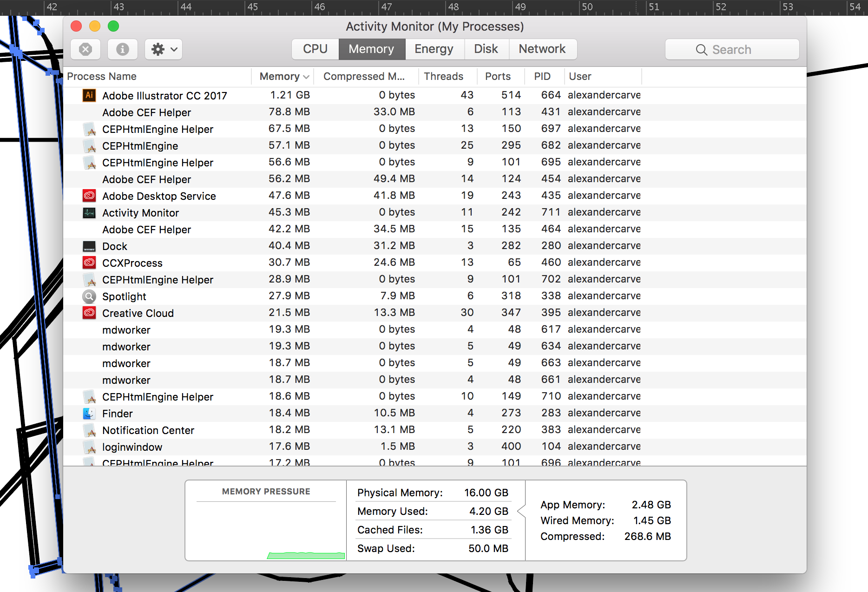Switch to the CPU tab
Viewport: 868px width, 592px height.
click(315, 49)
